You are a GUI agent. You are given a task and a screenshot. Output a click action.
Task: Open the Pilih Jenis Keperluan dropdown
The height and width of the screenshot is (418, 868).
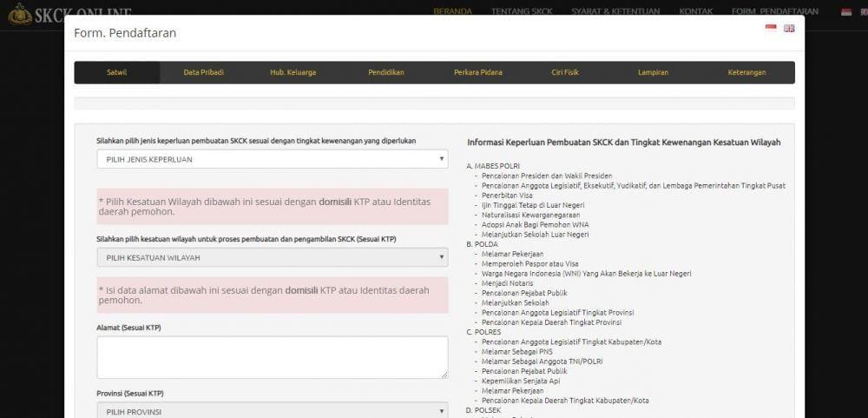point(272,159)
